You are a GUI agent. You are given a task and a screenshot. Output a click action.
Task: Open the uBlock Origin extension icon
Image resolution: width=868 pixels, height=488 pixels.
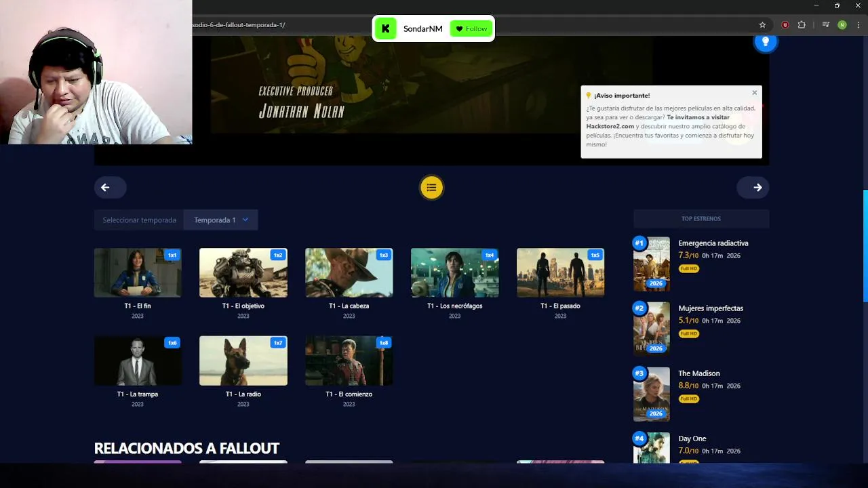point(785,25)
